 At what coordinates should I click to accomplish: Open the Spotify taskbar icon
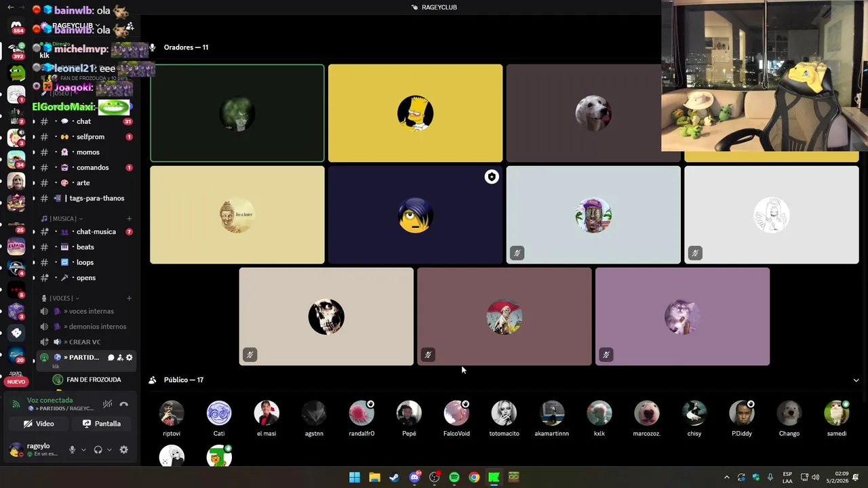click(x=454, y=478)
